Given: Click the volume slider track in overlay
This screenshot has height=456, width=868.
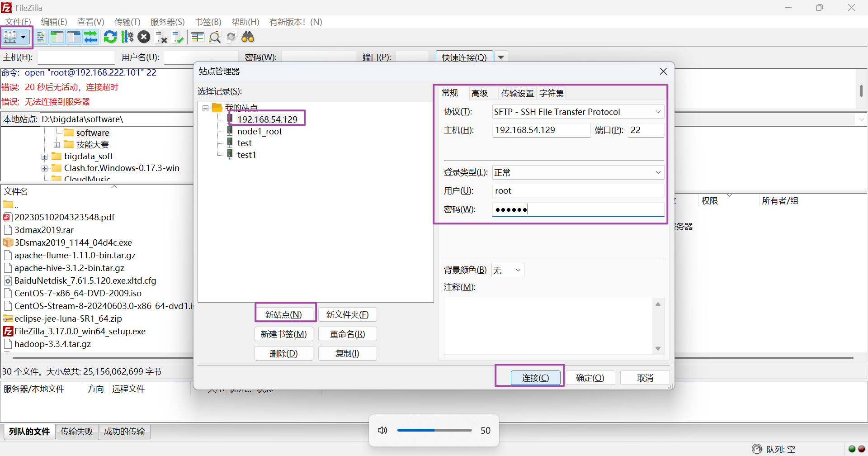Looking at the screenshot, I should 434,430.
